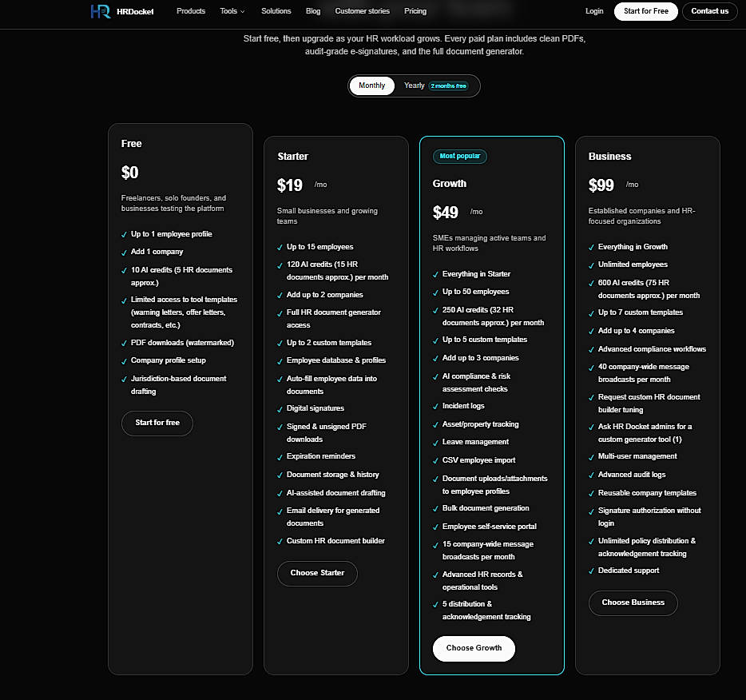This screenshot has width=746, height=700.
Task: Open the Products menu
Action: click(191, 11)
